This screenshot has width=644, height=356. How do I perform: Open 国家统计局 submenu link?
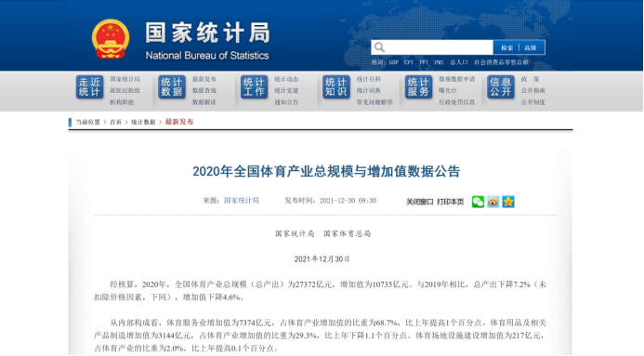pyautogui.click(x=125, y=79)
